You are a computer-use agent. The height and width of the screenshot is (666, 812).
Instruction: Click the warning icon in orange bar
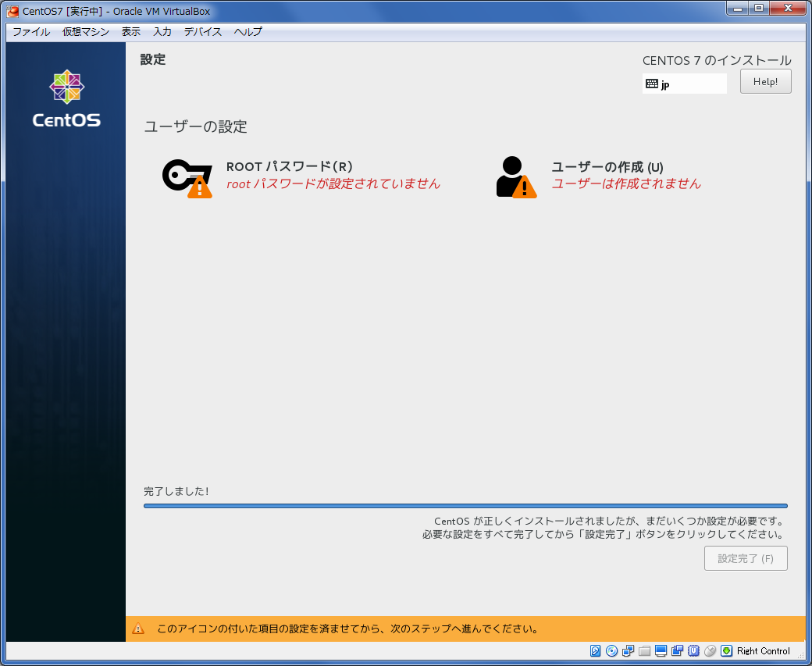[138, 629]
